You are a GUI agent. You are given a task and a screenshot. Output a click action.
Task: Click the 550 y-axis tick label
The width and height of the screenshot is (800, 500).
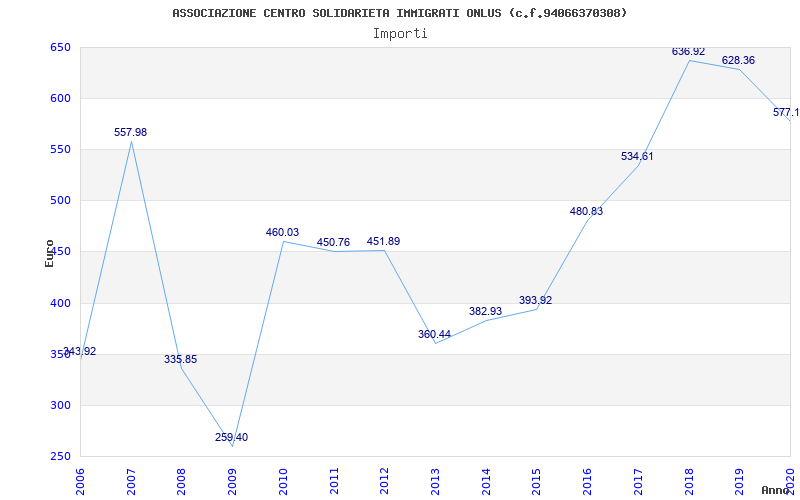pyautogui.click(x=60, y=149)
